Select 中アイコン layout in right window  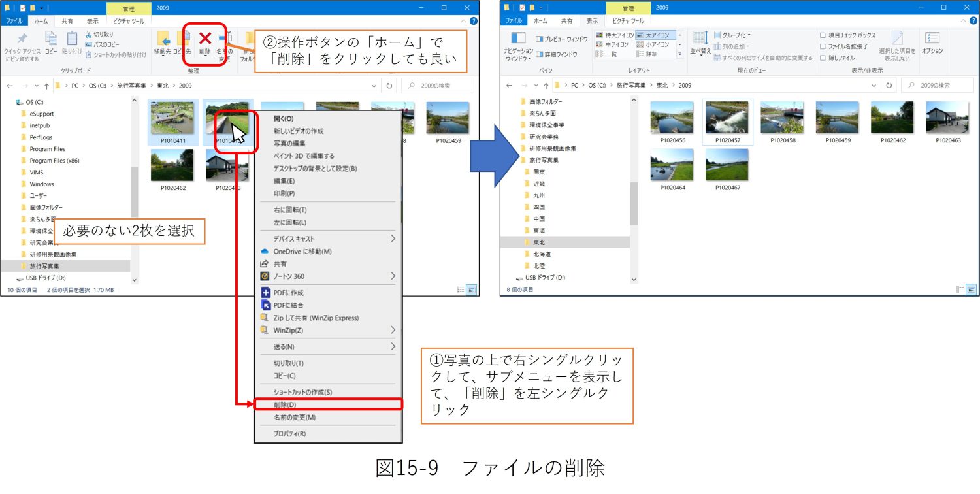(612, 44)
